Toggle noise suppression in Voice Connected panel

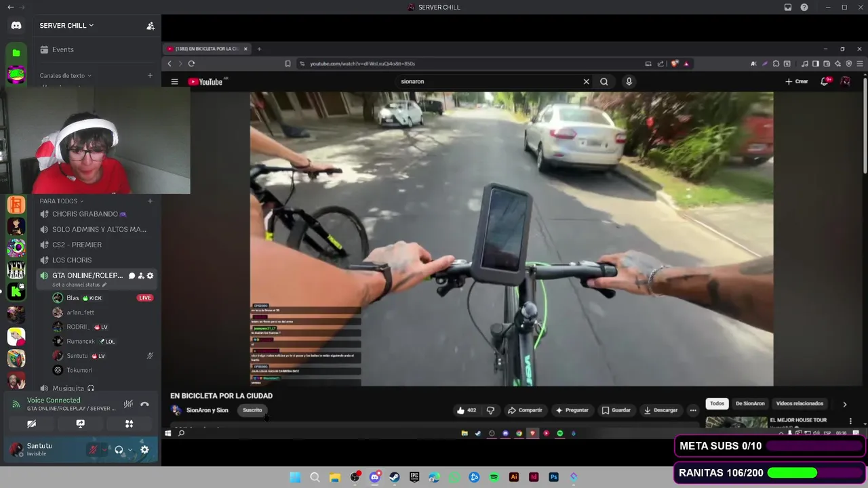(128, 405)
